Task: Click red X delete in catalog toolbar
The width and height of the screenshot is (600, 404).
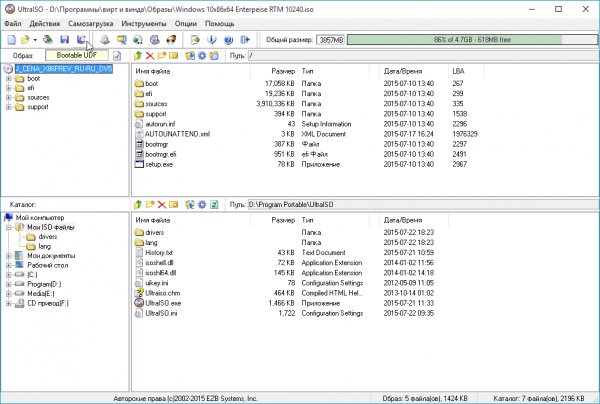Action: [162, 205]
